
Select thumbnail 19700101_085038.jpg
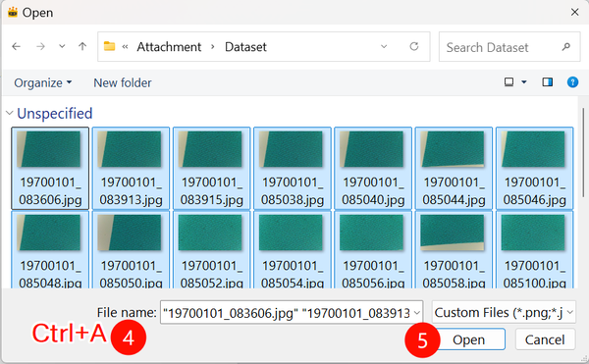pos(293,168)
